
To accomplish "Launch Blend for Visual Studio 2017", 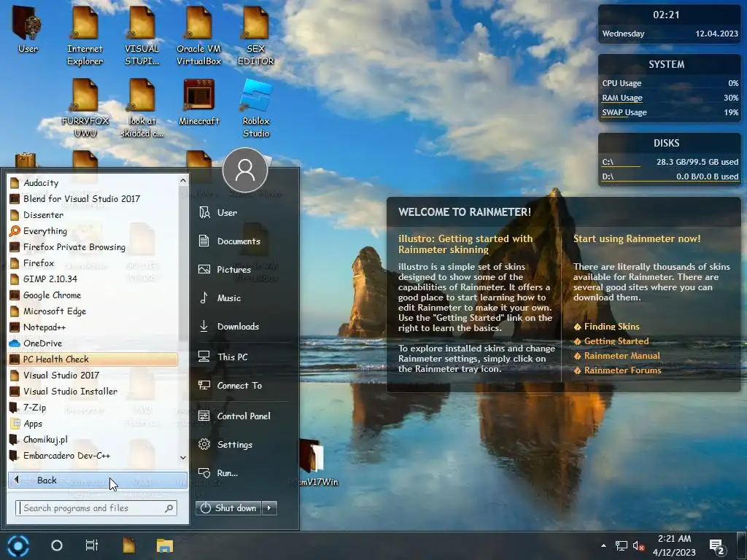I will coord(93,198).
